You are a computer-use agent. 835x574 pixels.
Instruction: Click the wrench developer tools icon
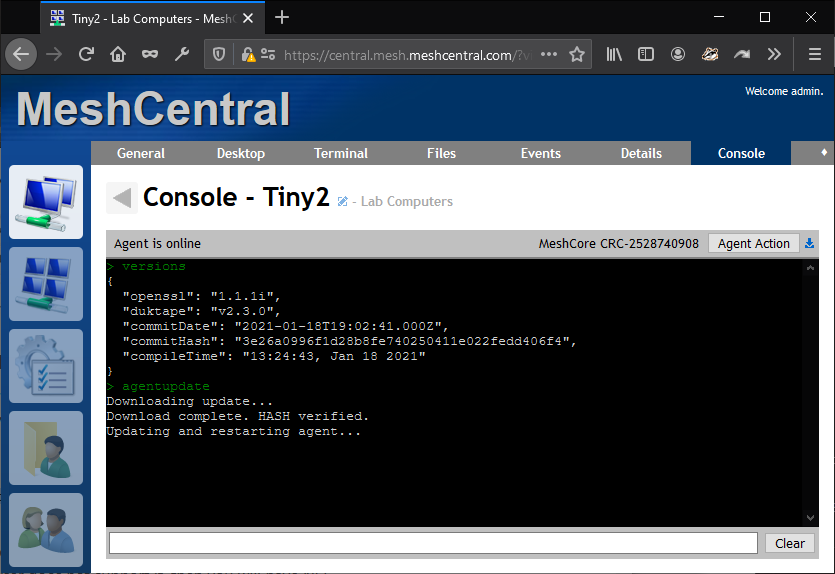[182, 54]
